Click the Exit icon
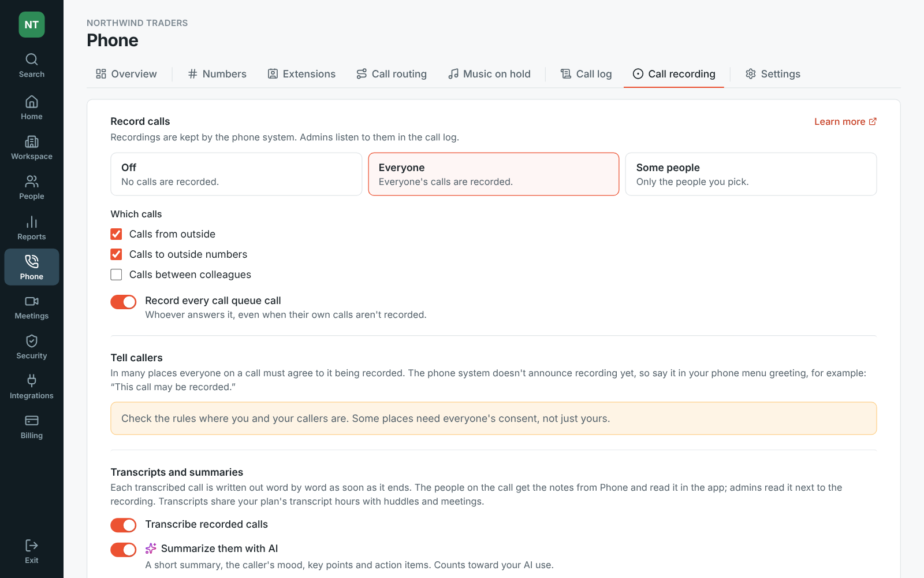The image size is (924, 578). click(x=32, y=546)
